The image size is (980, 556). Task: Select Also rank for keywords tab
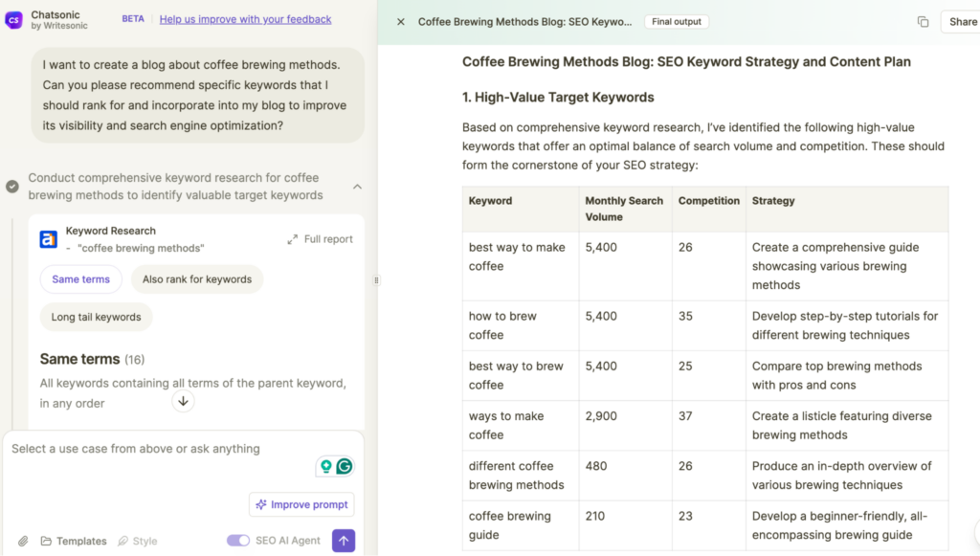click(197, 279)
